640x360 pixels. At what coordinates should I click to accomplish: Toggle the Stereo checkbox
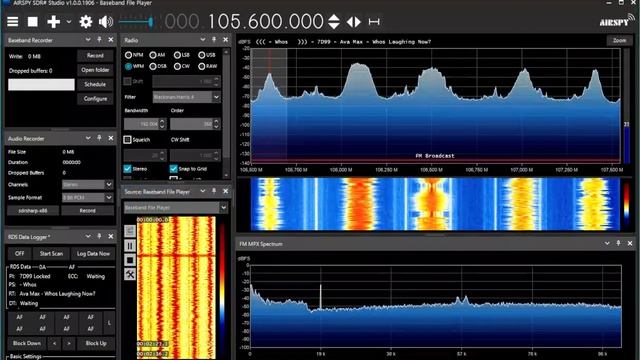point(127,169)
